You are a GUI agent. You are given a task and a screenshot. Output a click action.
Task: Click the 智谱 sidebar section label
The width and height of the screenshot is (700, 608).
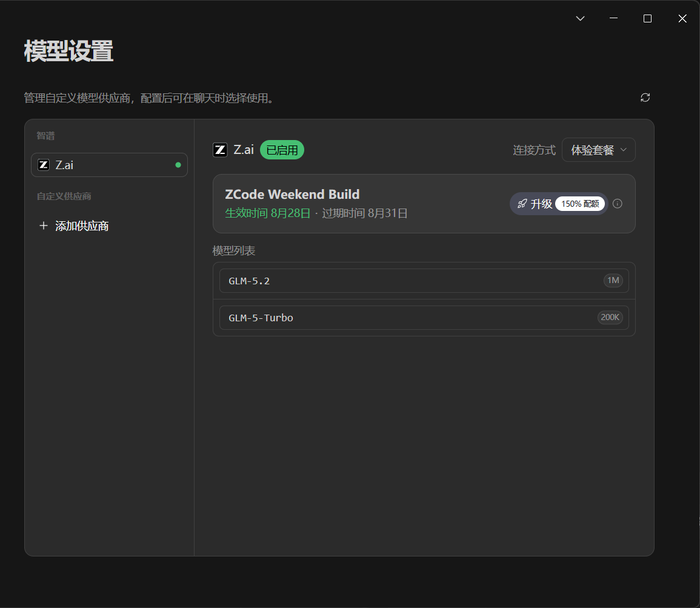[x=45, y=136]
